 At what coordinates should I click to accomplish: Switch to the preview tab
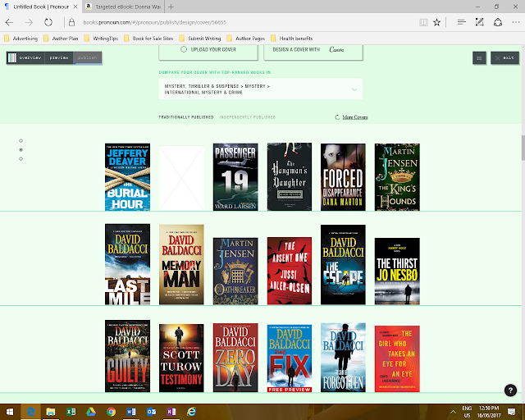point(59,57)
